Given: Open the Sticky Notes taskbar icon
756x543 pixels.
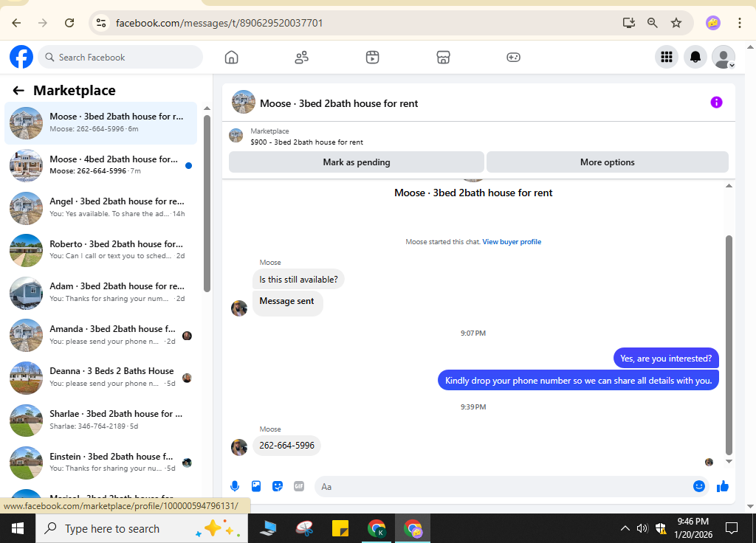Looking at the screenshot, I should coord(340,528).
